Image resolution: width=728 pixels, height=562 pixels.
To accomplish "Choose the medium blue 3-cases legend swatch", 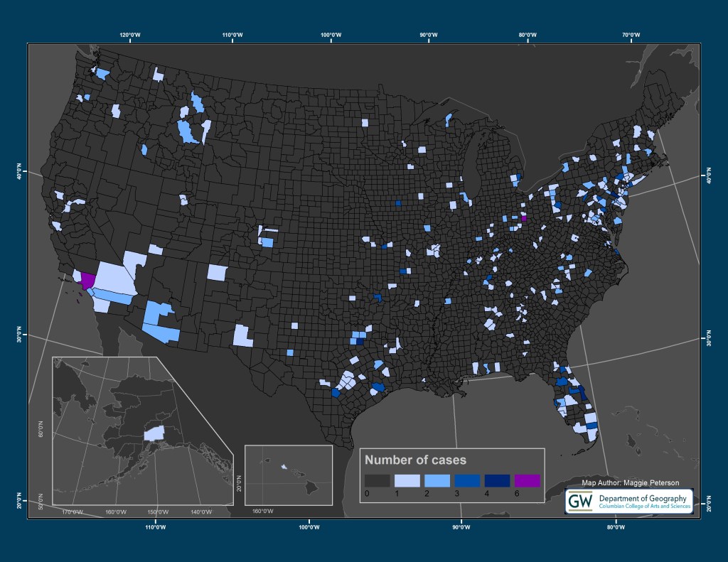I will click(x=467, y=481).
